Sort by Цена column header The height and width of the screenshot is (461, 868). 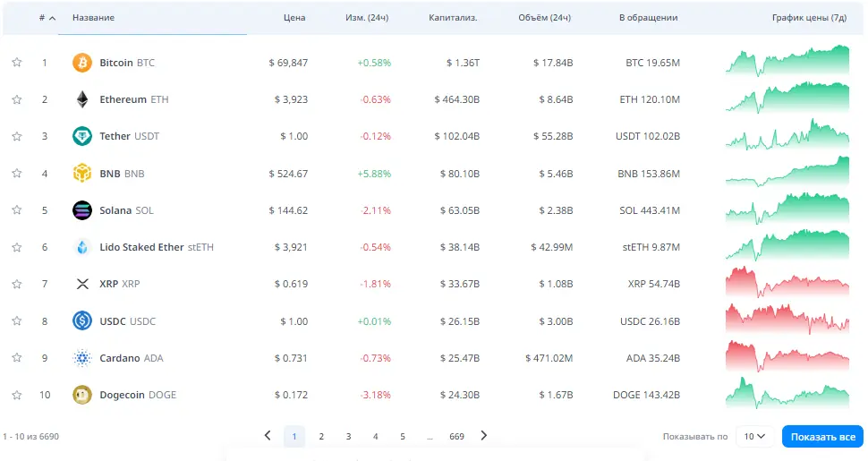click(294, 18)
